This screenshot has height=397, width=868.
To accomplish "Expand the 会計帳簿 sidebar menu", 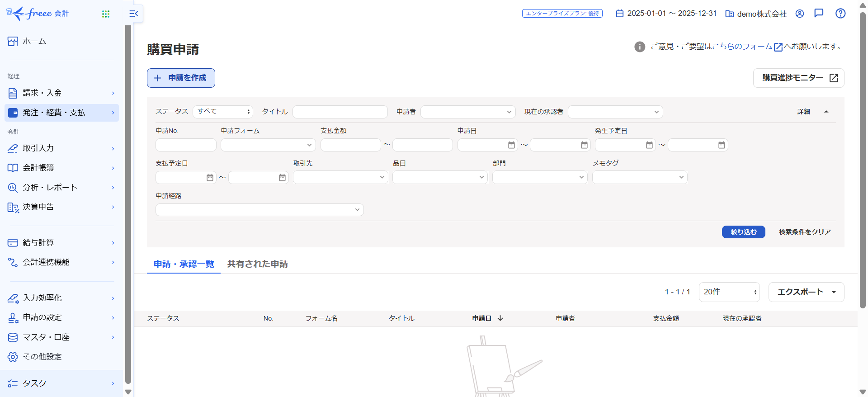I will pos(61,168).
